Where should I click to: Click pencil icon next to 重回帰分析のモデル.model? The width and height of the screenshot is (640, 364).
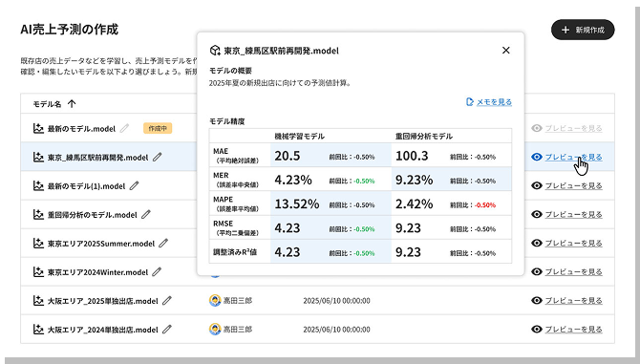146,214
